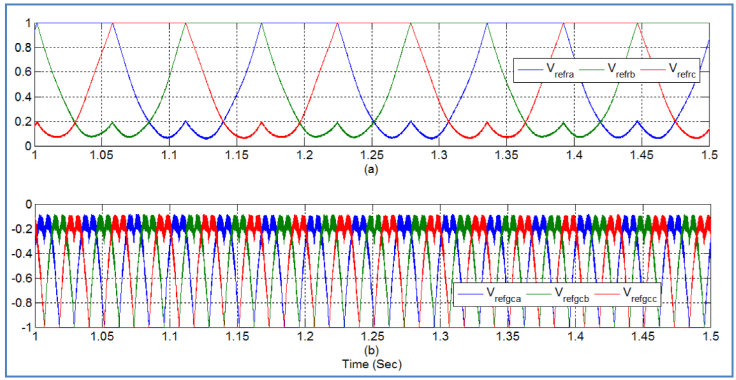
Task: Click y-axis tick 0.4 in plot (a)
Action: tap(22, 97)
